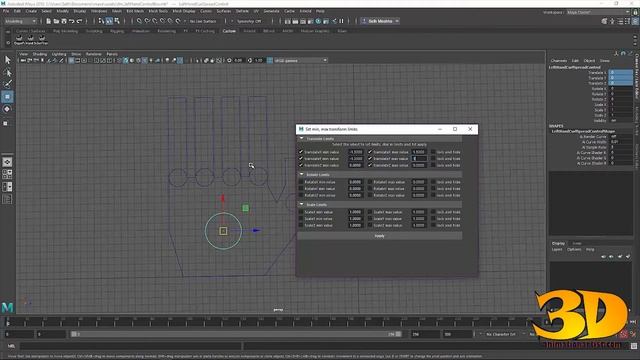Select by component type mode icon

tap(117, 21)
